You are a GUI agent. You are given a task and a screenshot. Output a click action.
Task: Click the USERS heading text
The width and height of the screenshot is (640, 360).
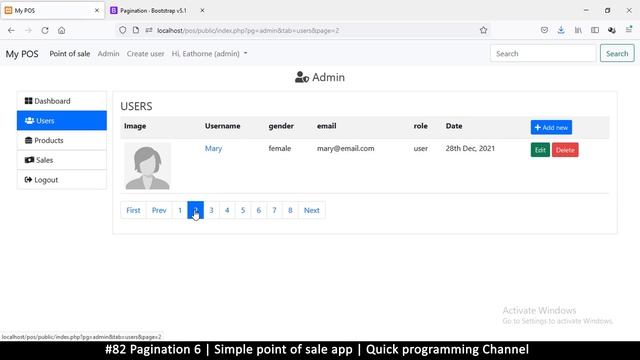(x=136, y=106)
